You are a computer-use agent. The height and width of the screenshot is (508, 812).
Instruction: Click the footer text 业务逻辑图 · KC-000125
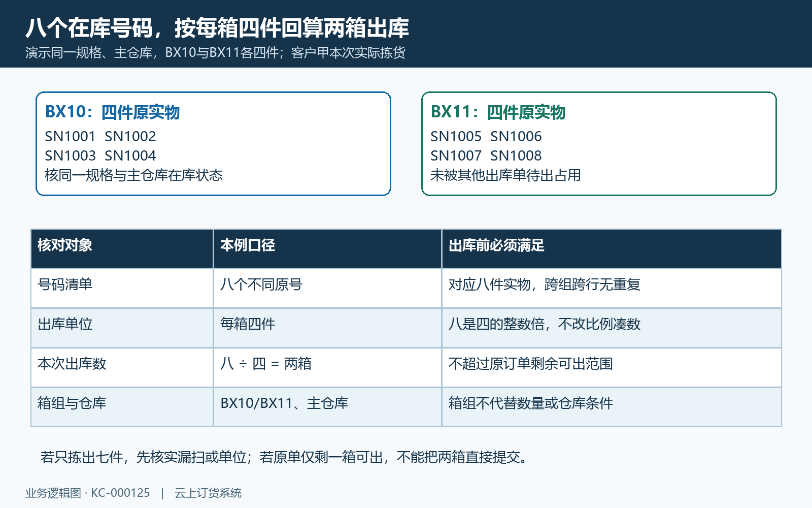pos(88,493)
